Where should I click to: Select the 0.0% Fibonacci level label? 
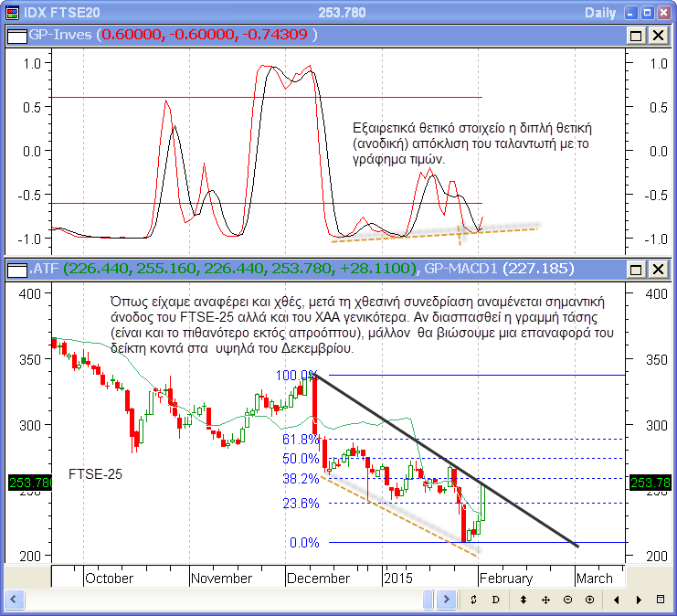[304, 543]
